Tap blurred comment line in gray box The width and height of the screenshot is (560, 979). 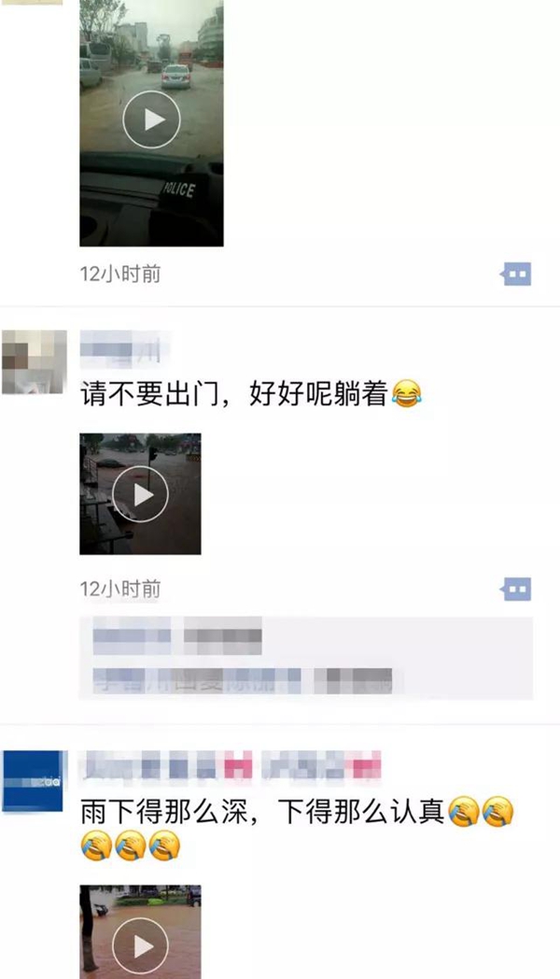[242, 681]
